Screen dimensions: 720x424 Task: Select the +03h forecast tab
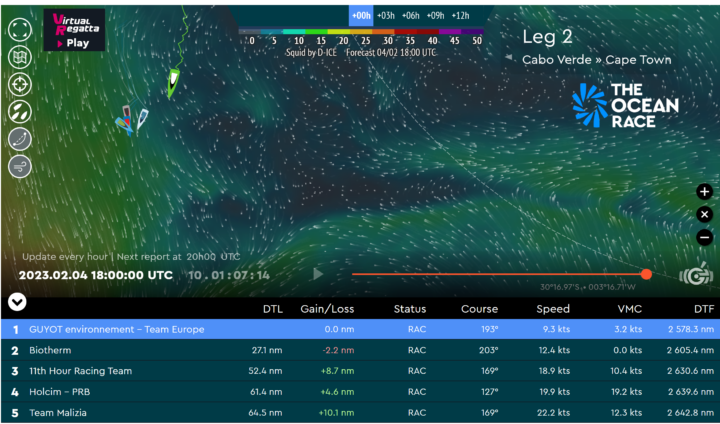pos(386,16)
